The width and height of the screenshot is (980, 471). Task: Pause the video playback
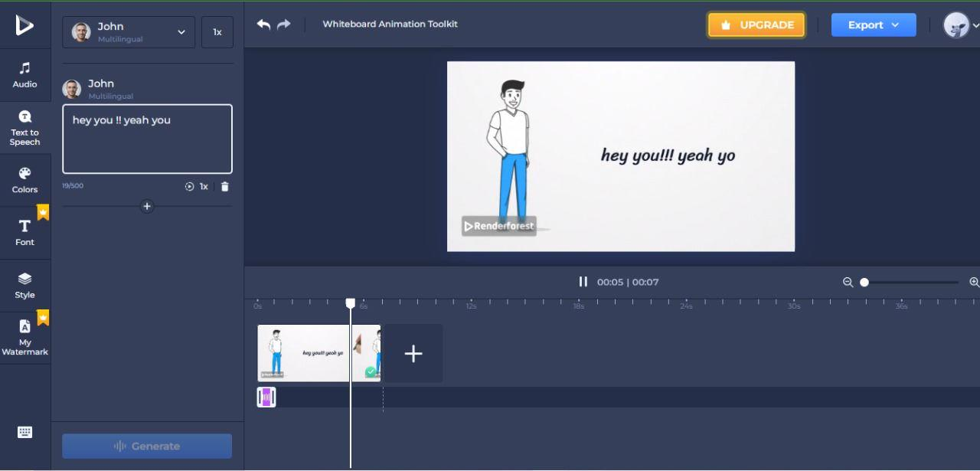[x=583, y=282]
